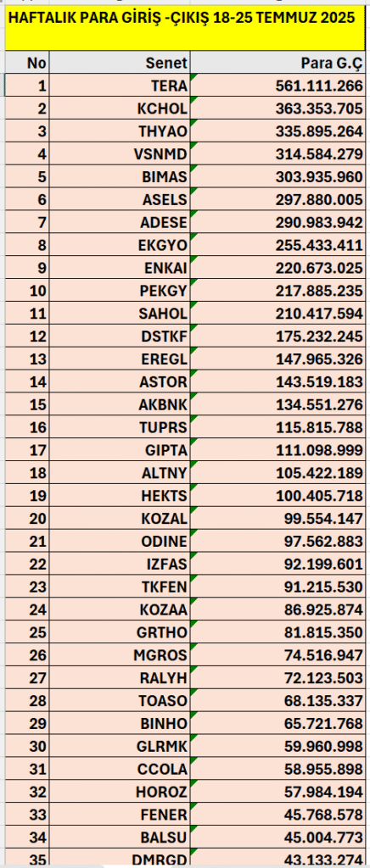Click the SAHOL ticker cell

pos(120,313)
